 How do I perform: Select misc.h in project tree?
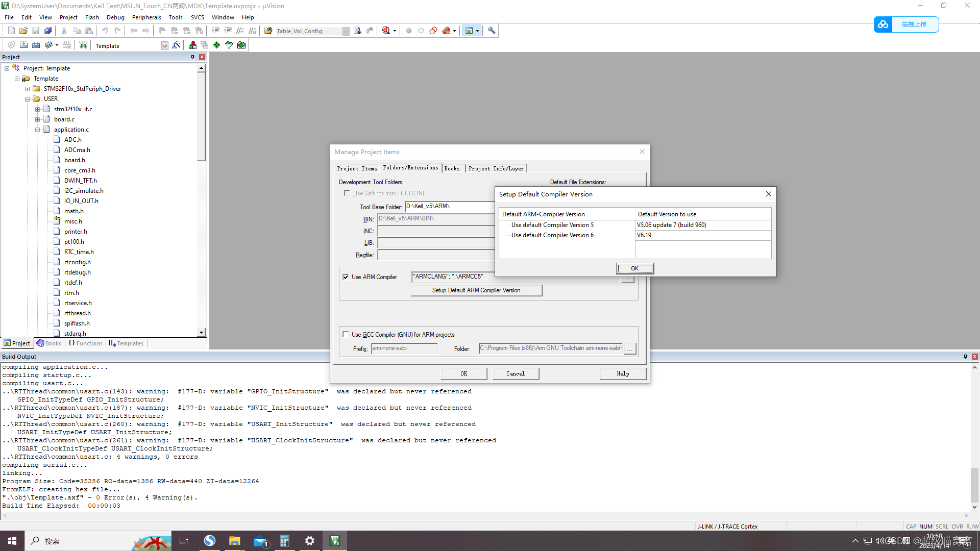tap(73, 221)
